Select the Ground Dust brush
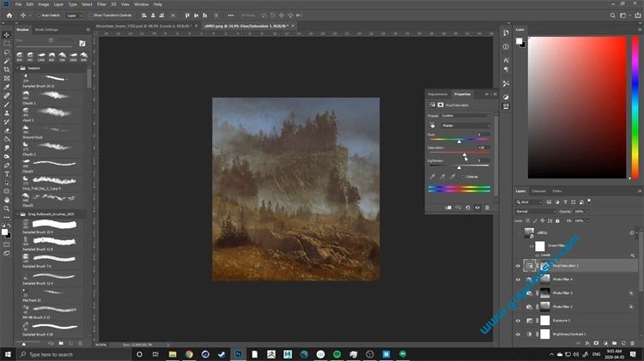The height and width of the screenshot is (361, 644). (x=50, y=132)
